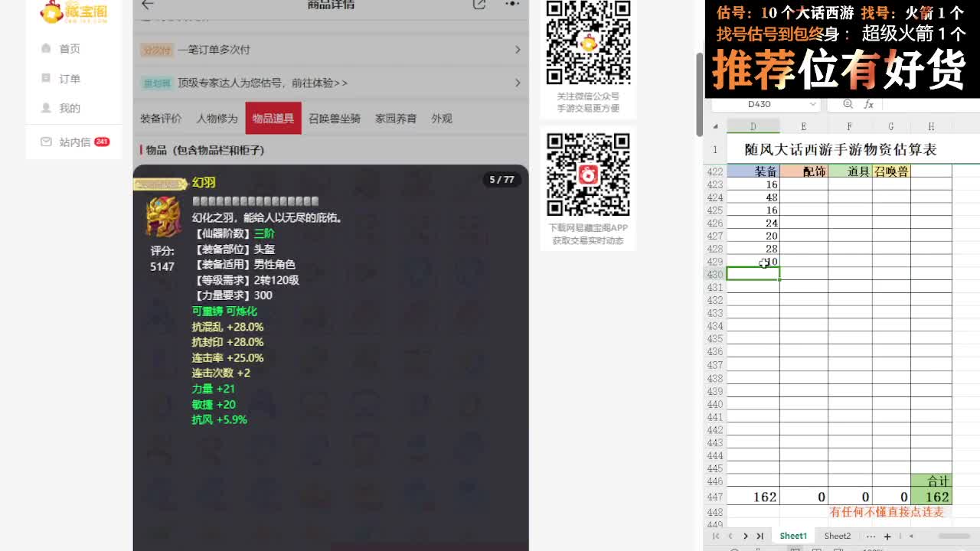
Task: Click the next sheet navigation arrow
Action: (x=744, y=536)
